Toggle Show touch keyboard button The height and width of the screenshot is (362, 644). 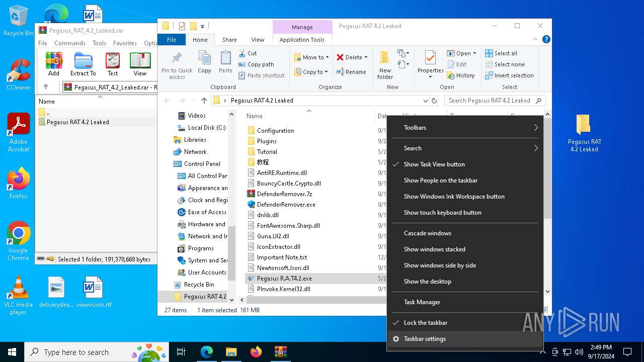(x=465, y=213)
